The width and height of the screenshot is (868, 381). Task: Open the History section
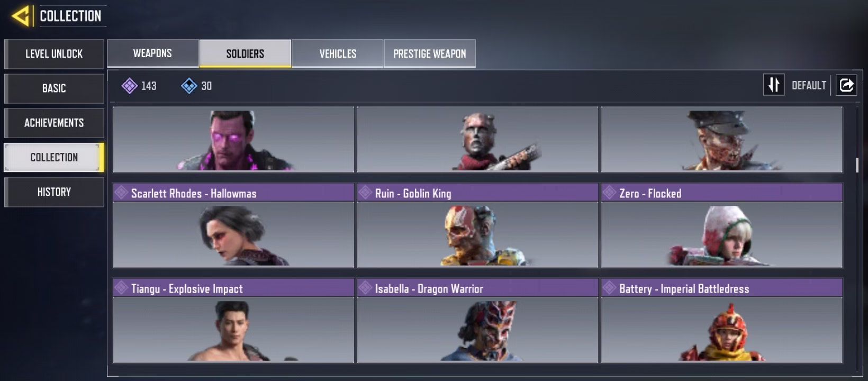point(54,192)
